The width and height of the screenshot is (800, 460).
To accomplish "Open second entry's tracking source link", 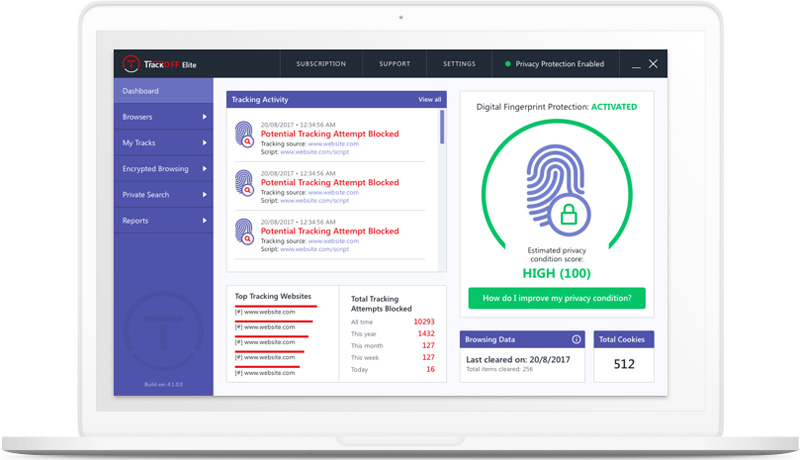I will coord(333,192).
